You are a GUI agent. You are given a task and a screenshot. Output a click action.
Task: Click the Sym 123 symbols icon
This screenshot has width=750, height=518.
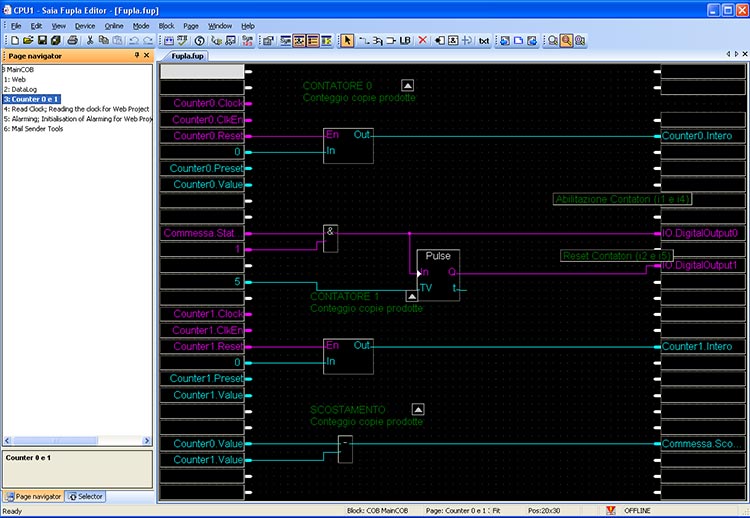tap(247, 41)
